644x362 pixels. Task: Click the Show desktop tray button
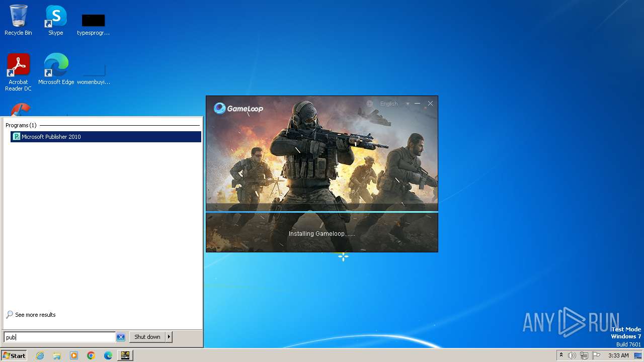(x=638, y=355)
